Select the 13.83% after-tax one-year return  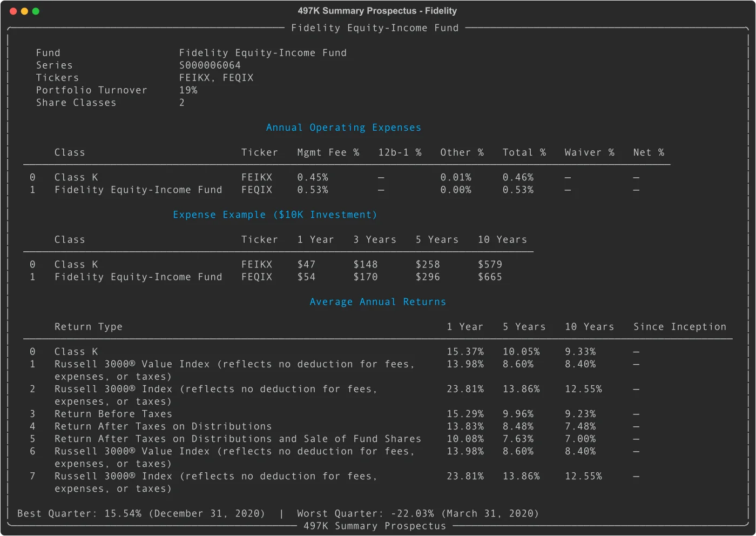point(465,426)
